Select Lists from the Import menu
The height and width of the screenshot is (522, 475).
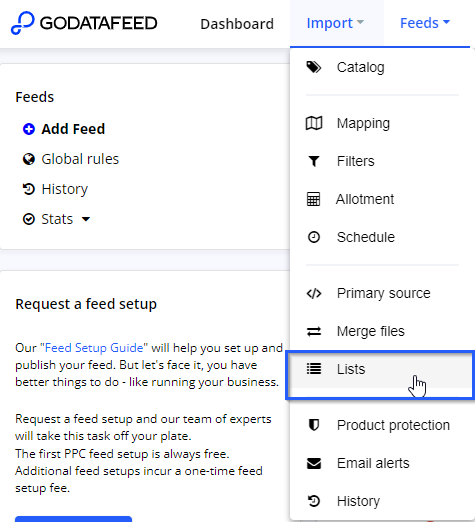[x=380, y=369]
